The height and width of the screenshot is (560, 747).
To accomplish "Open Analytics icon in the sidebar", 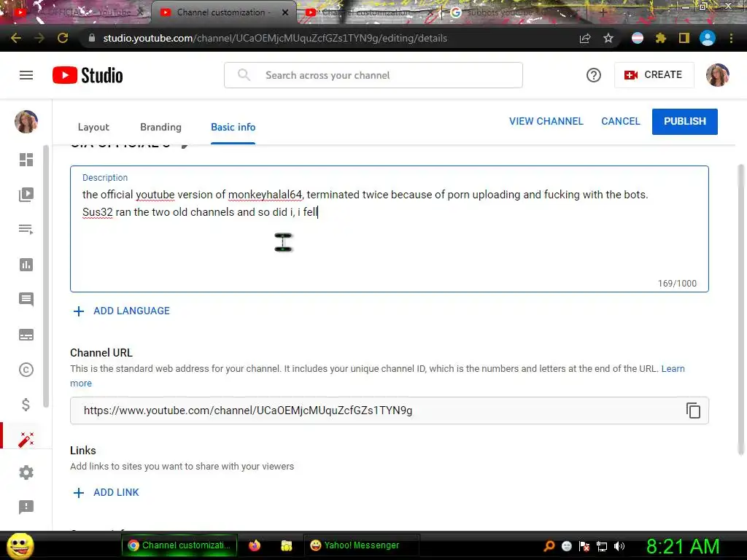I will tap(26, 265).
